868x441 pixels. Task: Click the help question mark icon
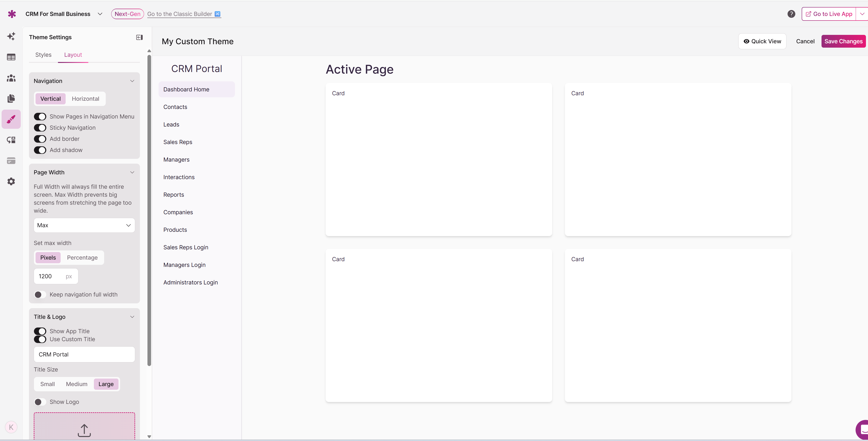click(791, 14)
